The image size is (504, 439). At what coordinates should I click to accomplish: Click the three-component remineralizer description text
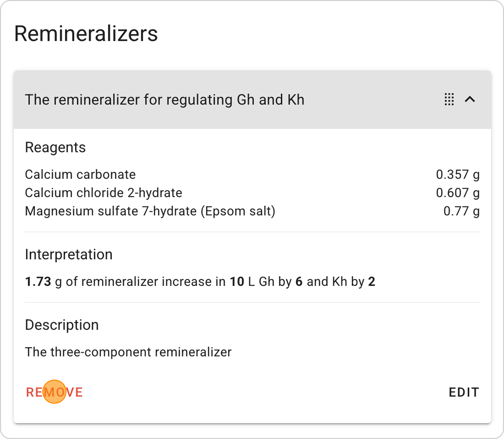[128, 352]
